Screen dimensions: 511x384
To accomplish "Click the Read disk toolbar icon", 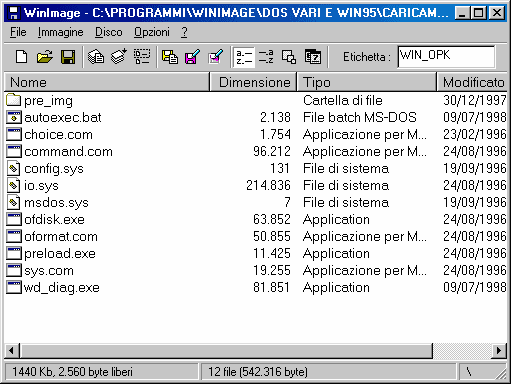I will tap(96, 57).
